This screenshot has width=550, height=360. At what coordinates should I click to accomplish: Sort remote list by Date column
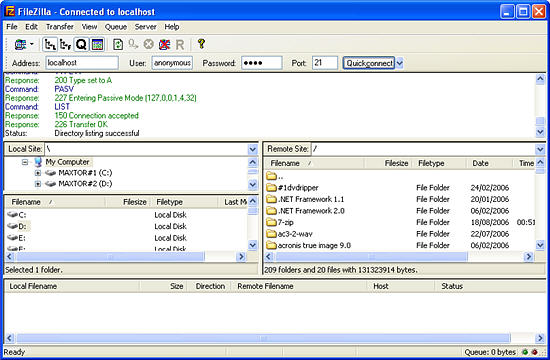pyautogui.click(x=490, y=164)
